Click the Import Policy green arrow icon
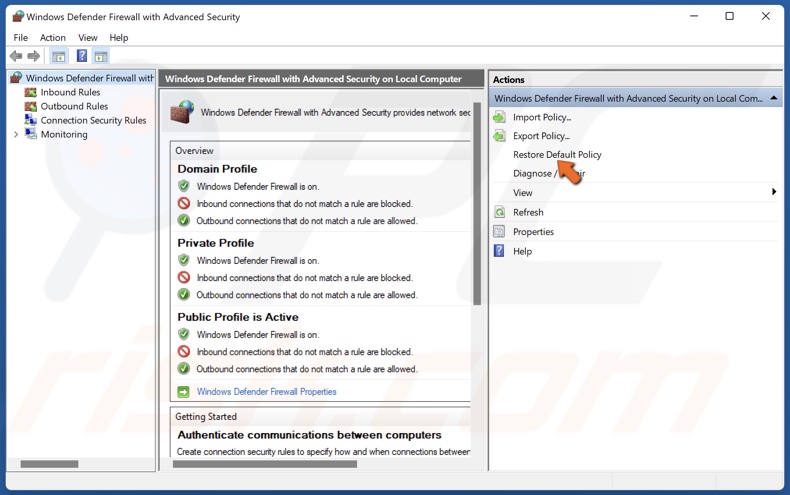The height and width of the screenshot is (495, 790). pyautogui.click(x=499, y=117)
